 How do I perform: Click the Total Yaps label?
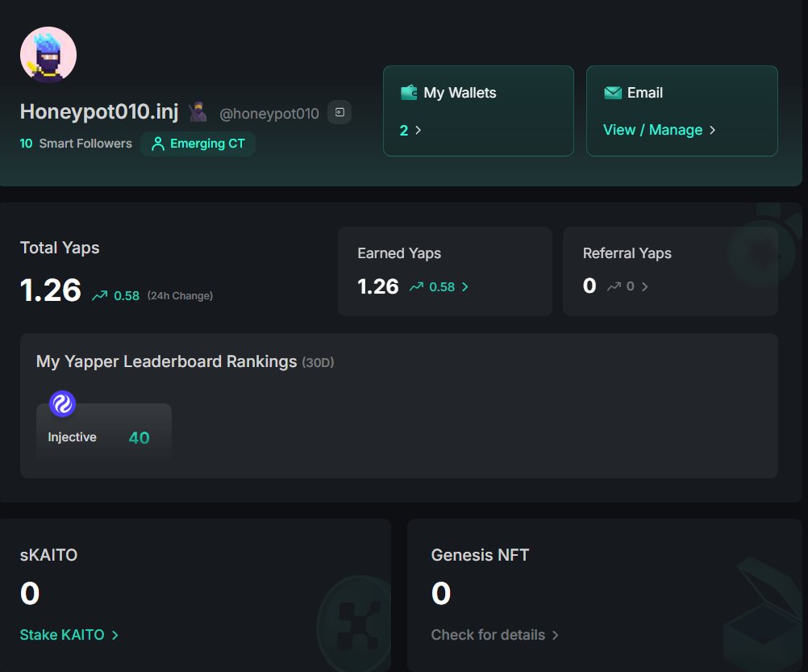coord(60,248)
